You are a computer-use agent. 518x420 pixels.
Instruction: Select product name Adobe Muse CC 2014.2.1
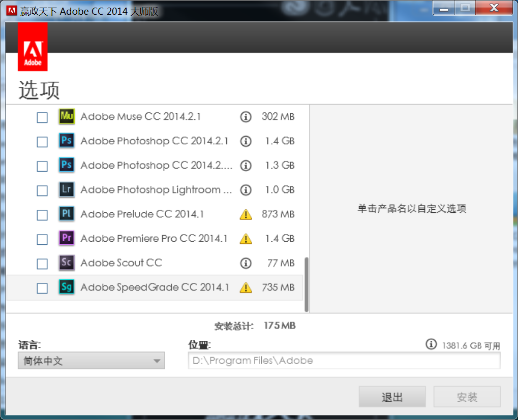(x=141, y=116)
